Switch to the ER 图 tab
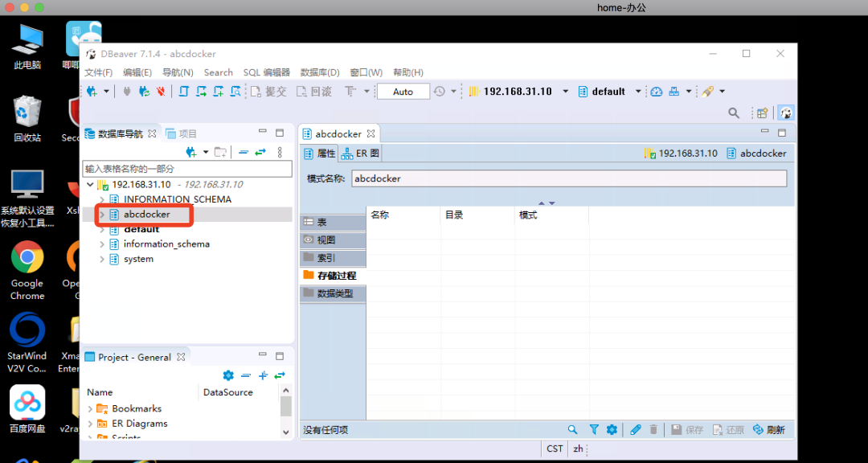Image resolution: width=868 pixels, height=463 pixels. pyautogui.click(x=360, y=154)
